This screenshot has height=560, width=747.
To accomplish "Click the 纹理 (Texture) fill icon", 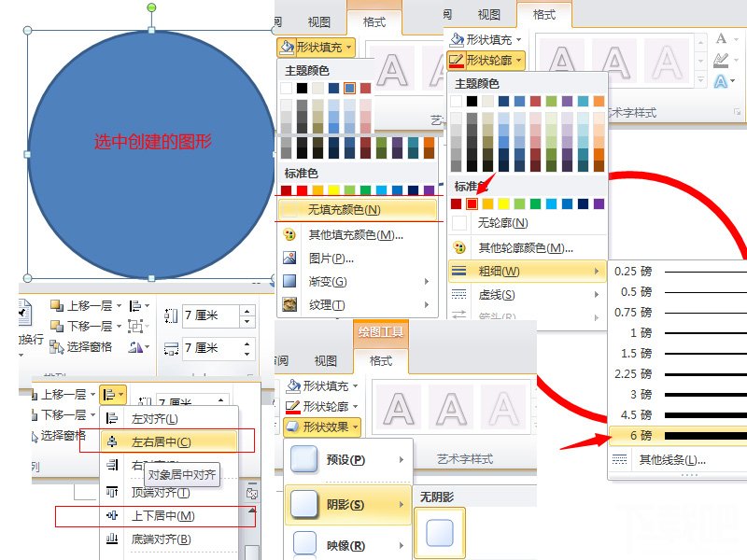I will coord(287,301).
